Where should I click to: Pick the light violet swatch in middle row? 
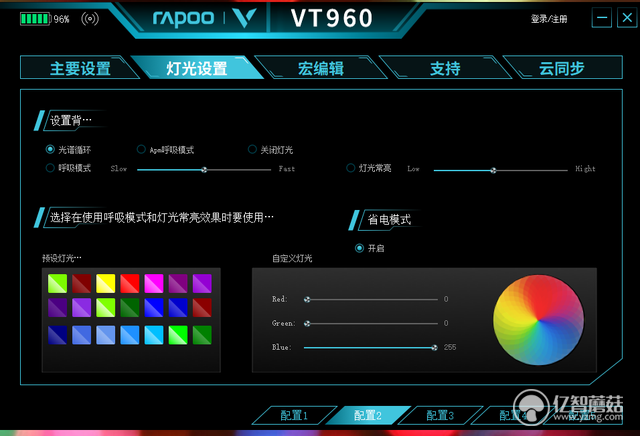point(82,308)
